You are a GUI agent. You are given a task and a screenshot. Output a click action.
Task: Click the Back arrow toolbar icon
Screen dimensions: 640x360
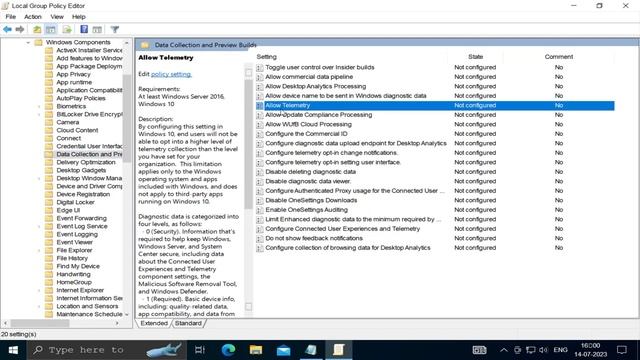(x=7, y=29)
